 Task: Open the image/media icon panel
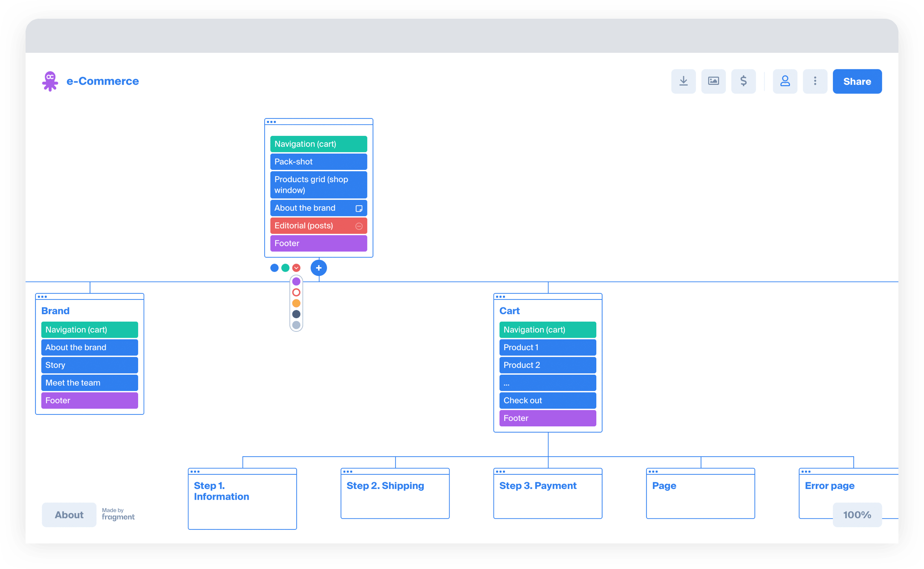pyautogui.click(x=714, y=81)
